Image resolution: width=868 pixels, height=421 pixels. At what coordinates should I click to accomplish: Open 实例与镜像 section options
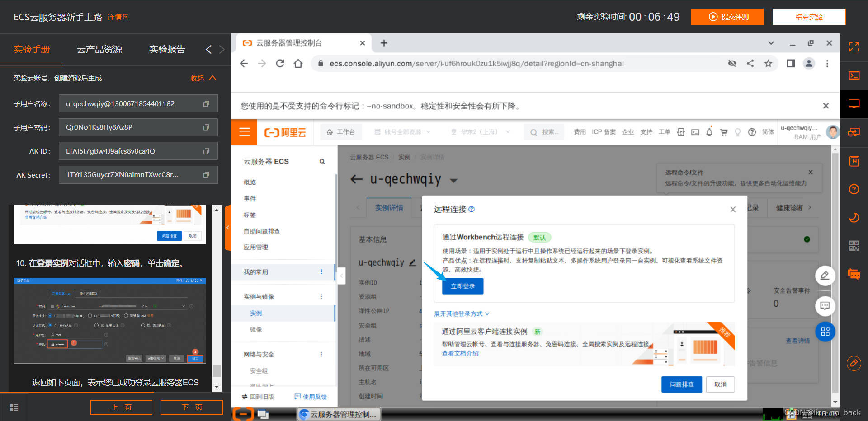coord(321,296)
